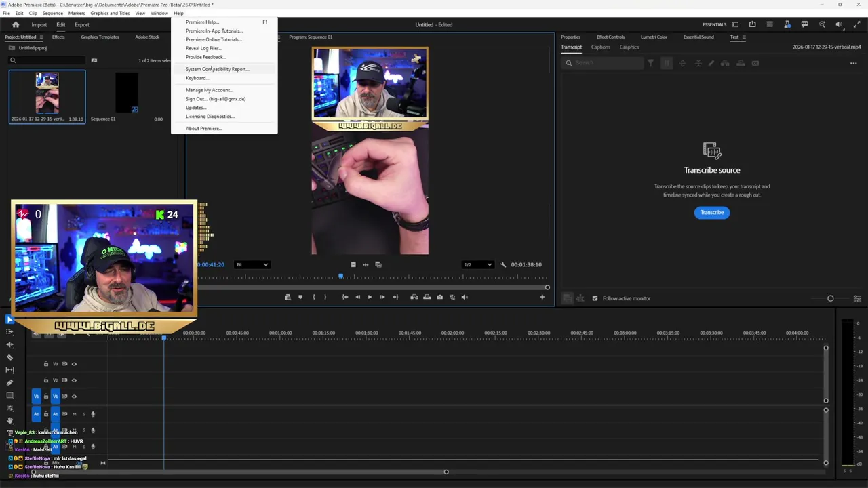Open Program monitor settings wrench
The width and height of the screenshot is (868, 488).
coord(503,264)
